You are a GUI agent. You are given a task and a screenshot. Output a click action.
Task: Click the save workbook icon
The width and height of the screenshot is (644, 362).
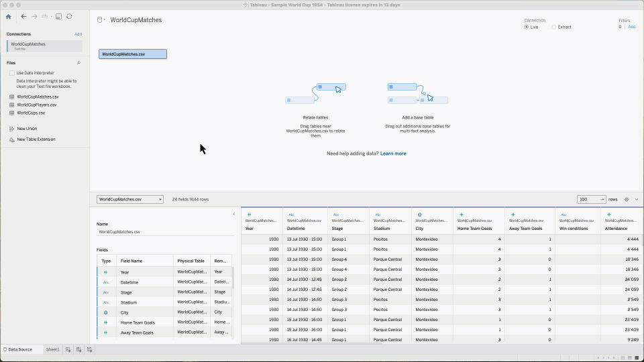tap(59, 17)
